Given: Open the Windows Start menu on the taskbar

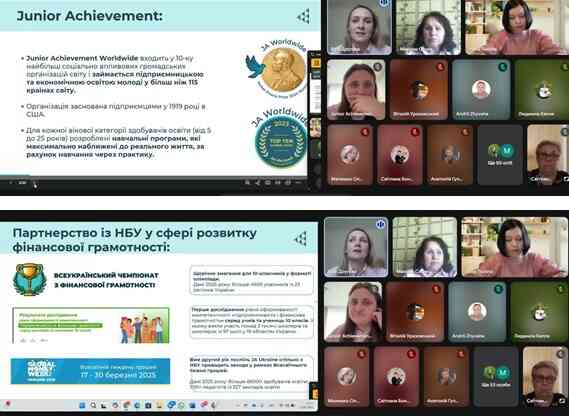Looking at the screenshot, I should coord(82,405).
